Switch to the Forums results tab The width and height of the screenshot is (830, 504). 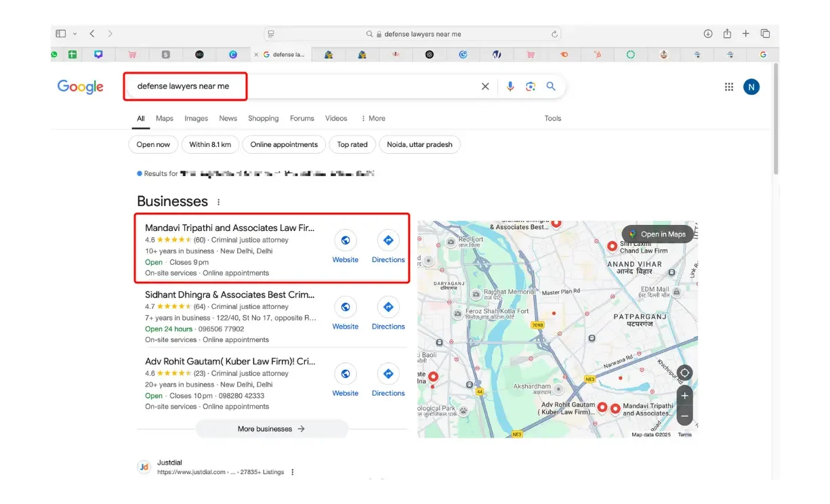click(x=302, y=119)
